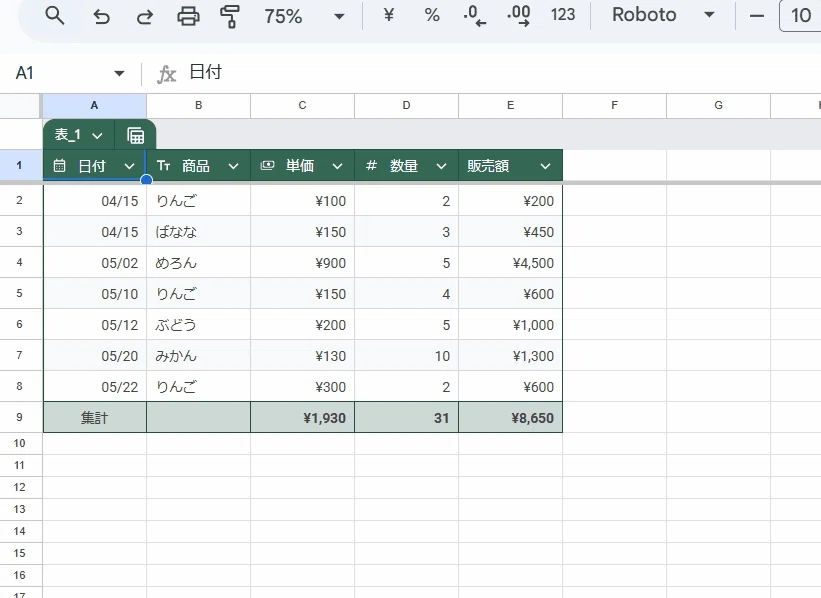This screenshot has height=598, width=821.
Task: Open the 商品 column dropdown
Action: 234,167
